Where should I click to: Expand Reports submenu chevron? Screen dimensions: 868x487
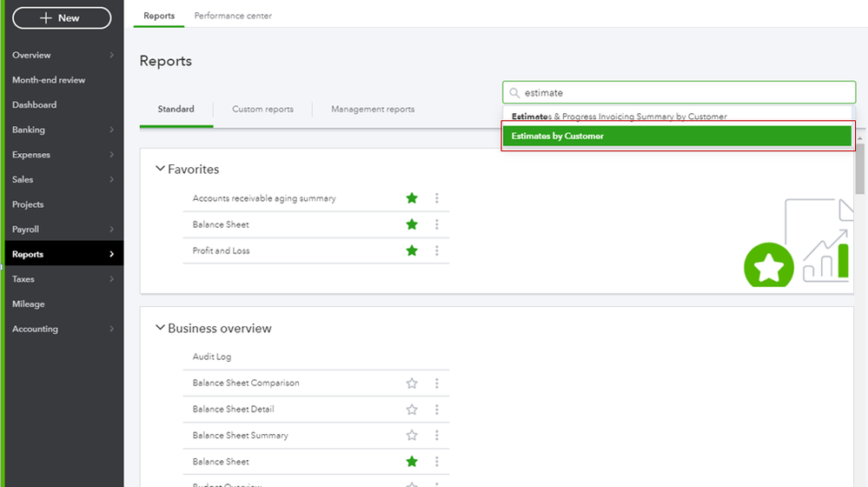[x=111, y=254]
